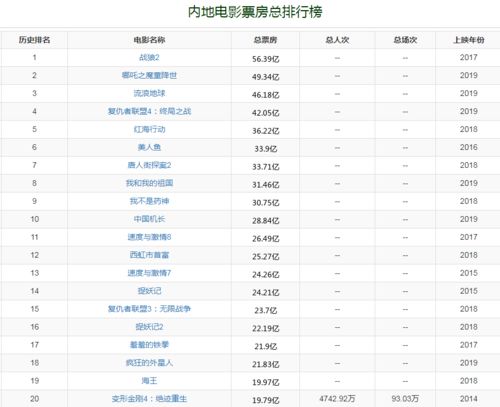Select the 36.22亿 box office value
500x407 pixels.
[x=265, y=131]
